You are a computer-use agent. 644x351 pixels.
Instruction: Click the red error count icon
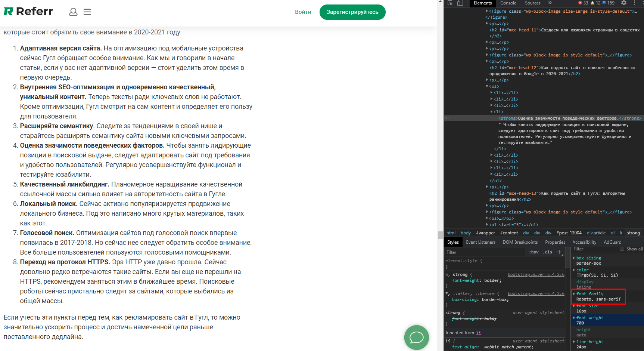pos(580,3)
